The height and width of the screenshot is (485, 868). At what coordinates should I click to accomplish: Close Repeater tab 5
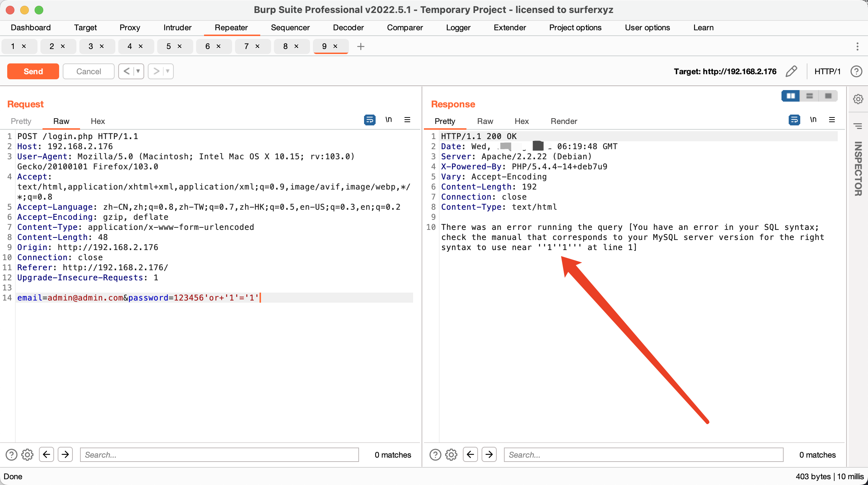click(x=180, y=46)
